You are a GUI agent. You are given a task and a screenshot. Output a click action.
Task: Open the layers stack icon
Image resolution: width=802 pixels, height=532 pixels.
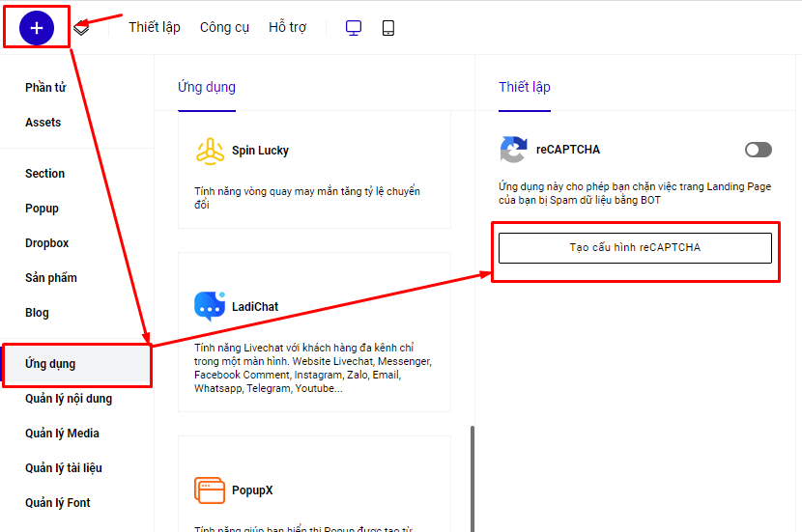(81, 28)
